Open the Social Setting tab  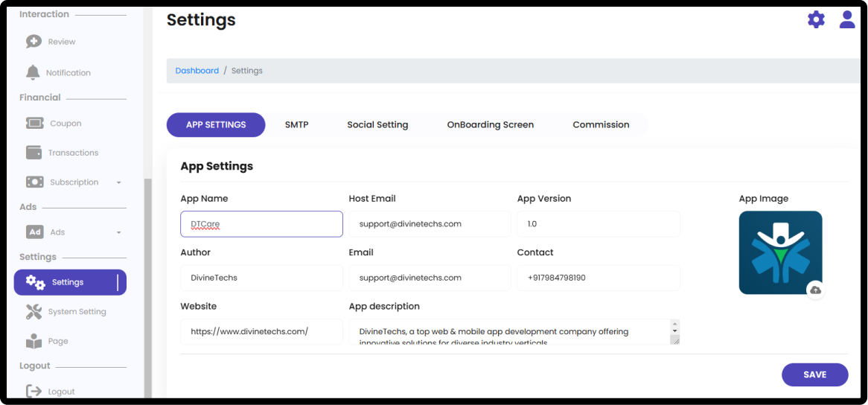[377, 124]
